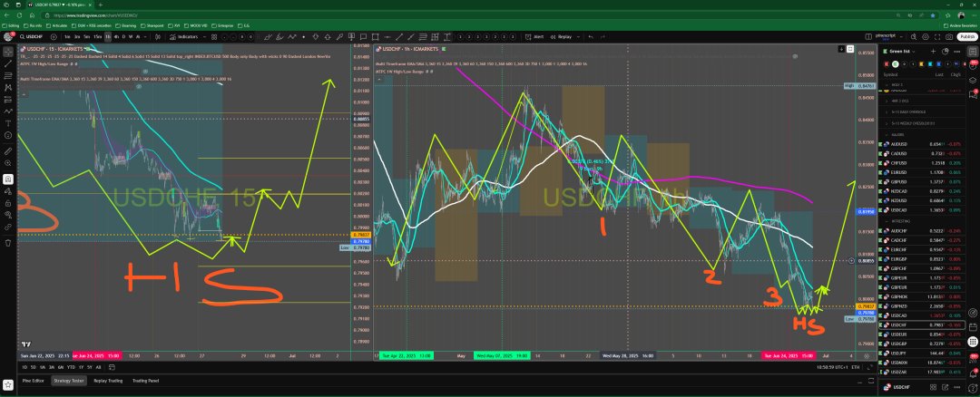Viewport: 980px width, 397px height.
Task: Open the candlestick chart type selector
Action: pos(158,37)
